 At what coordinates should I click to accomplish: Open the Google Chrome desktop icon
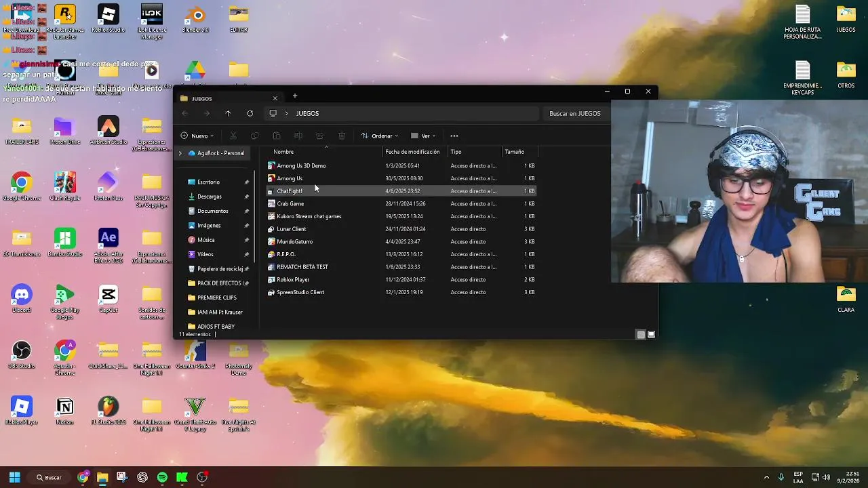[21, 187]
